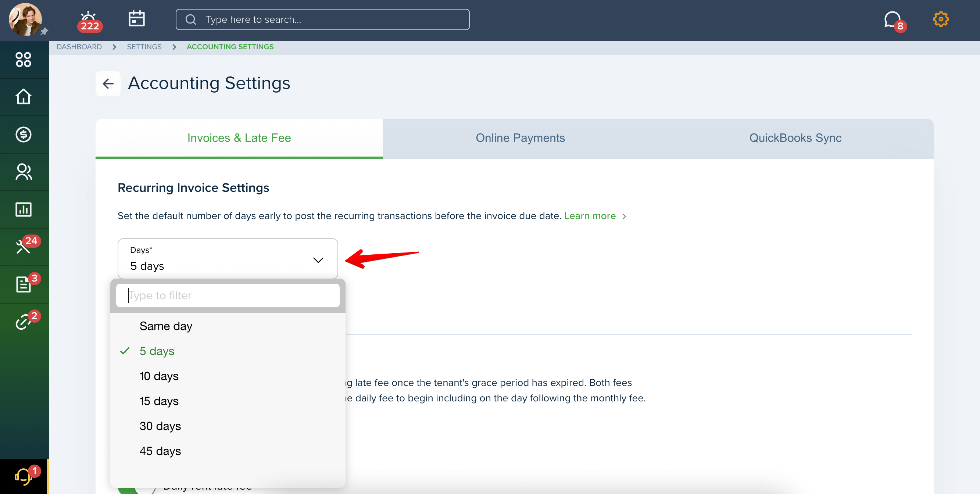
Task: Open the alarm notifications with 222 badge
Action: pos(89,21)
